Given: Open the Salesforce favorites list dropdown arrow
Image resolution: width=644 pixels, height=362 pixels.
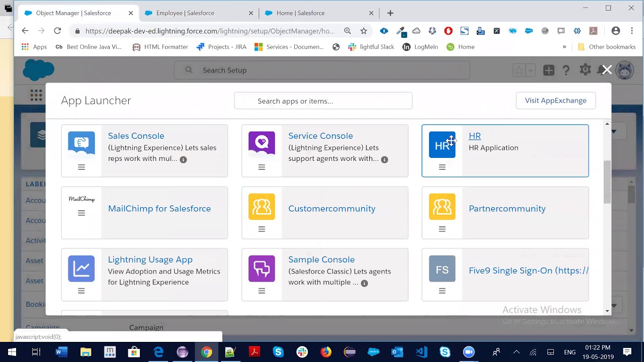Looking at the screenshot, I should point(531,70).
